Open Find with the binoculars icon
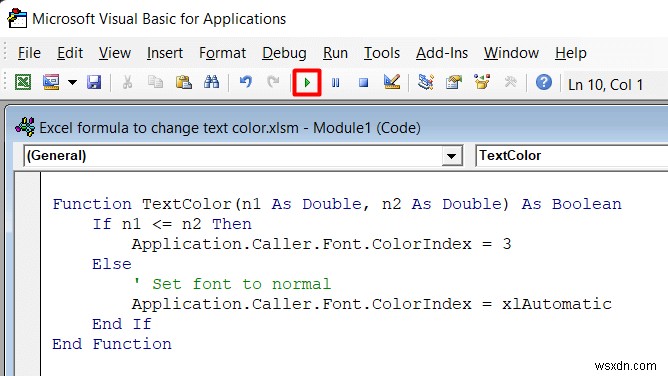This screenshot has height=376, width=668. point(211,82)
